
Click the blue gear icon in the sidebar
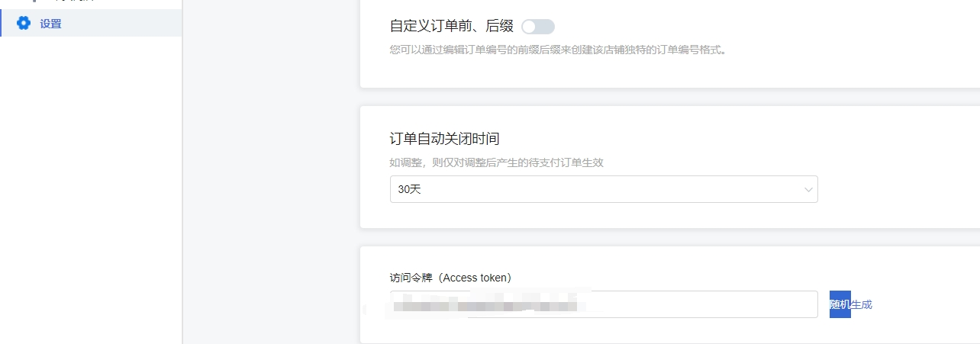(x=24, y=24)
